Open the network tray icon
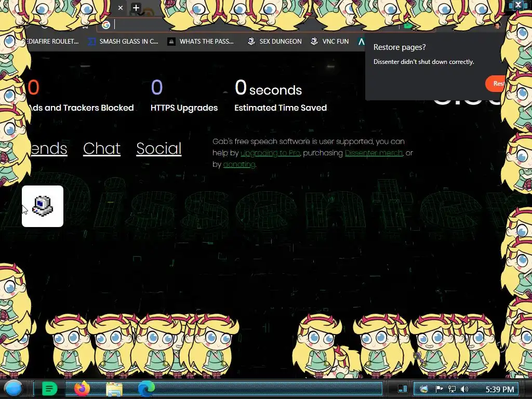The height and width of the screenshot is (399, 532). click(x=451, y=389)
